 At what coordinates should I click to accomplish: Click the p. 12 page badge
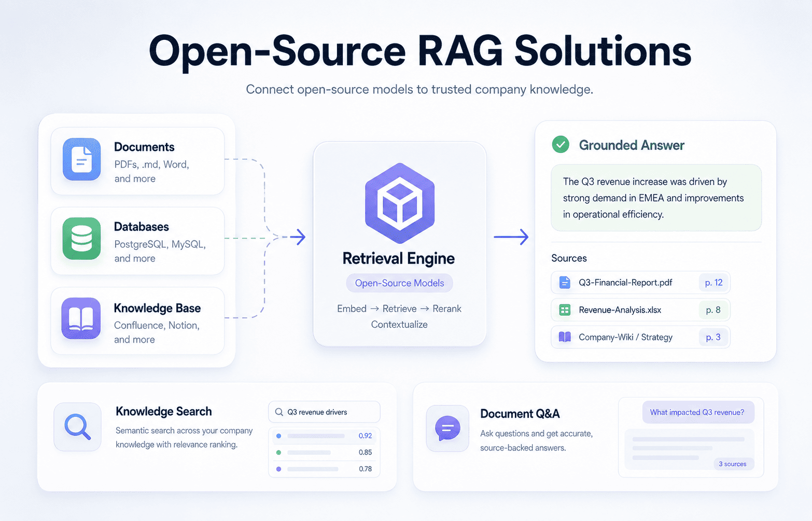pyautogui.click(x=713, y=283)
